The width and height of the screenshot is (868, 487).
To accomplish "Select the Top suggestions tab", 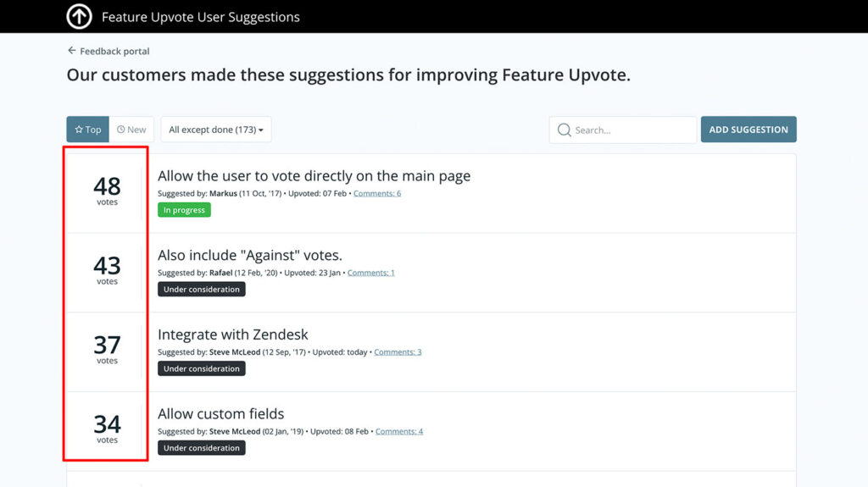I will 88,130.
